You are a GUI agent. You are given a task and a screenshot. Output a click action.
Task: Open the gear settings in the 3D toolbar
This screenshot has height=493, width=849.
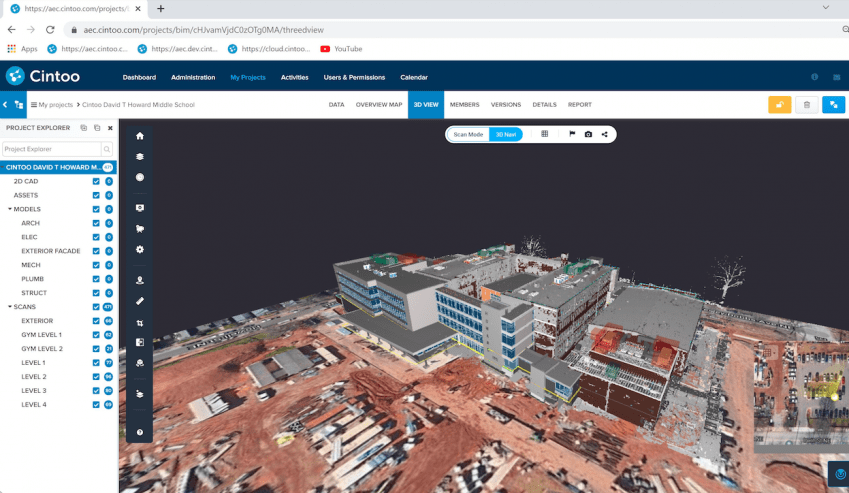pyautogui.click(x=140, y=250)
